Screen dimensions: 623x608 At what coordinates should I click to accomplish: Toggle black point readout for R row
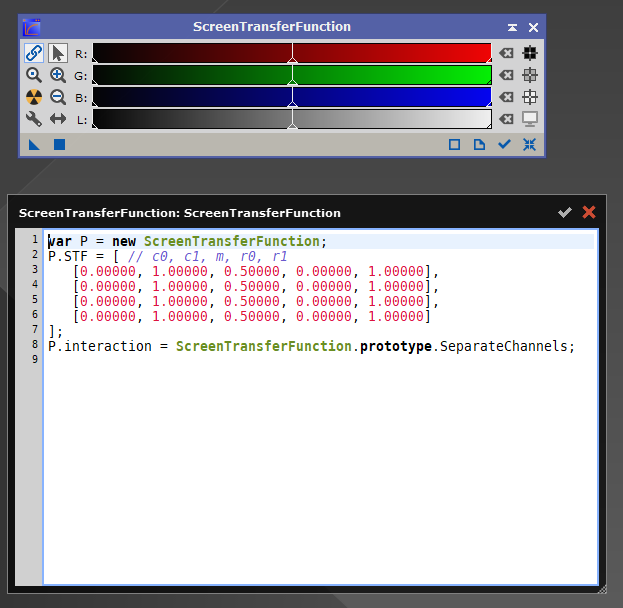(530, 53)
